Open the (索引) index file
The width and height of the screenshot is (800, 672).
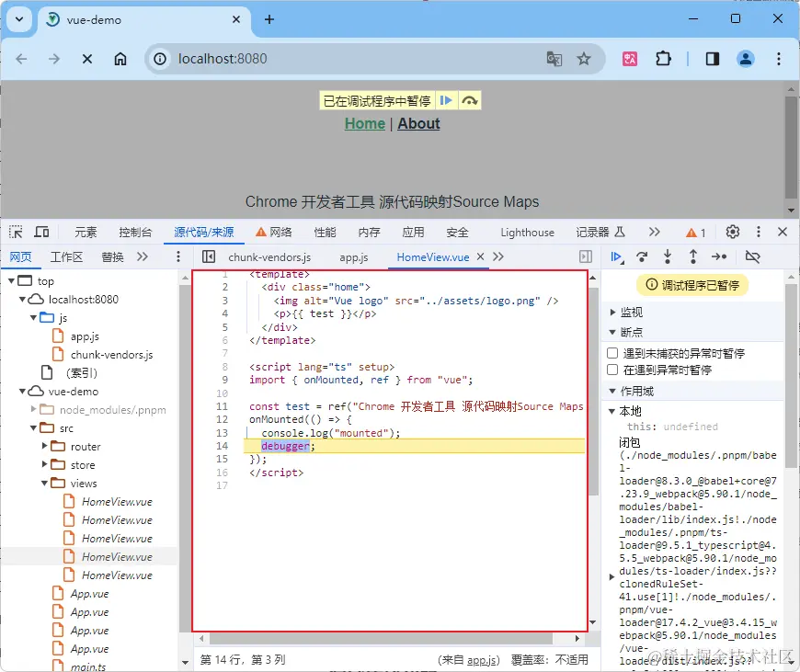pyautogui.click(x=81, y=373)
